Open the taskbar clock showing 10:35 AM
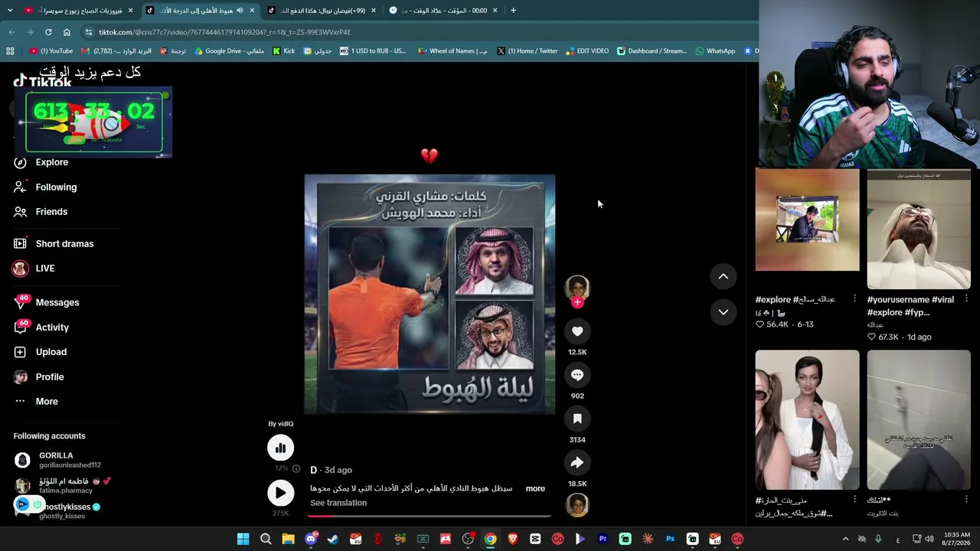 [x=957, y=539]
